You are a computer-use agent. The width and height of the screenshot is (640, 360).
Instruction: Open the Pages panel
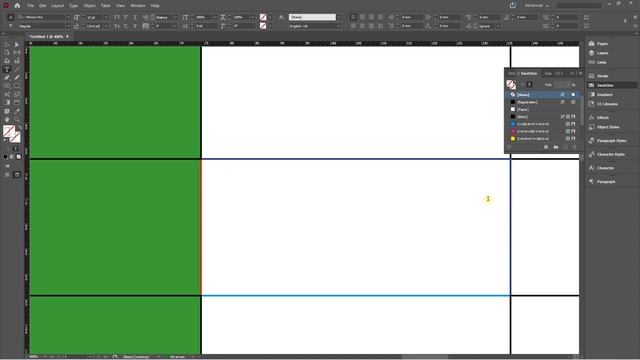pyautogui.click(x=602, y=44)
